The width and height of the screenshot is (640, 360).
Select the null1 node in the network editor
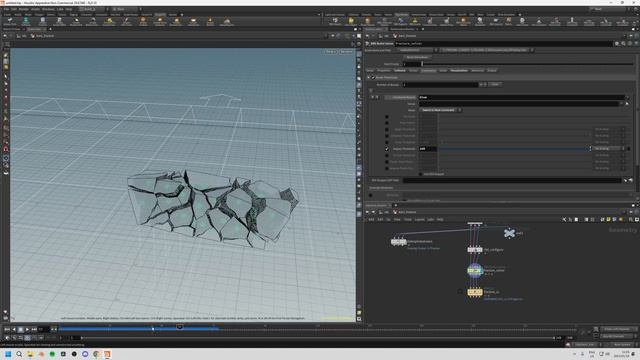coord(509,233)
